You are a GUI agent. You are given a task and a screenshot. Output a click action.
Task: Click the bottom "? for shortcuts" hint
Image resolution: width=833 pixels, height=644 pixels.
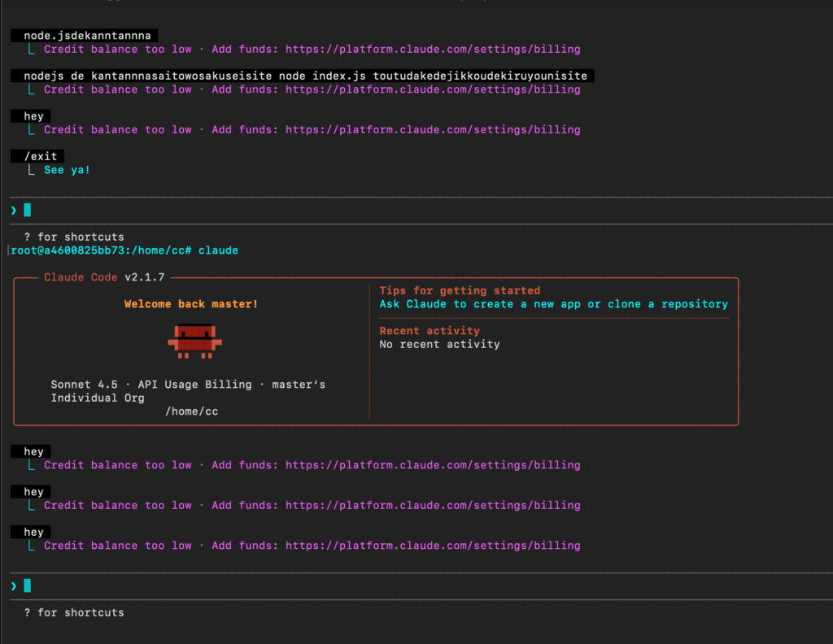point(74,612)
